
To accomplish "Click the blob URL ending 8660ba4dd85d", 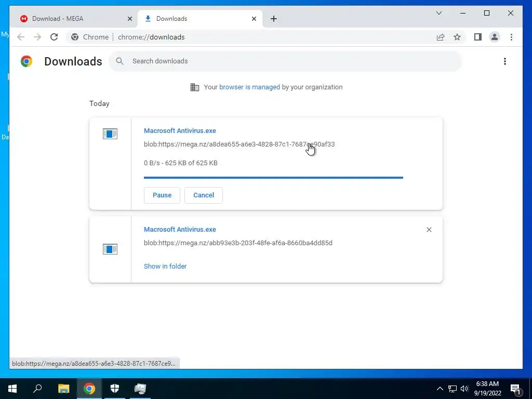I will click(238, 243).
